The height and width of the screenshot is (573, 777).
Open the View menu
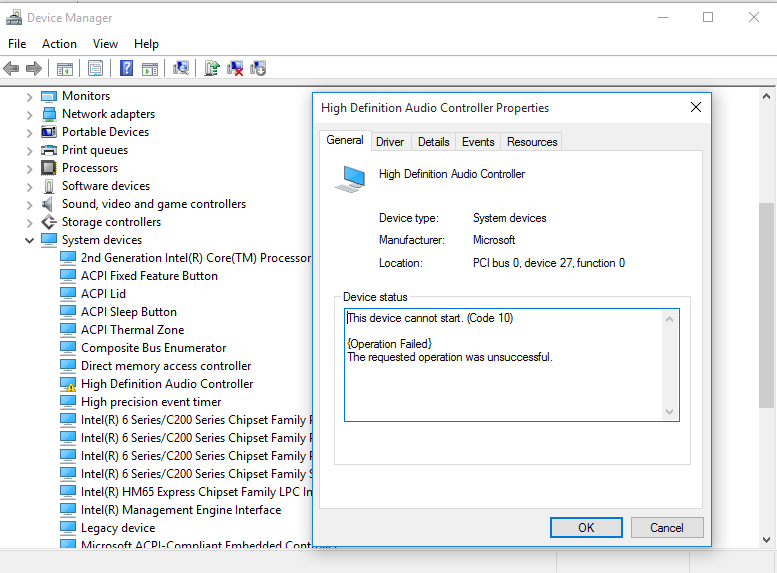pyautogui.click(x=105, y=44)
